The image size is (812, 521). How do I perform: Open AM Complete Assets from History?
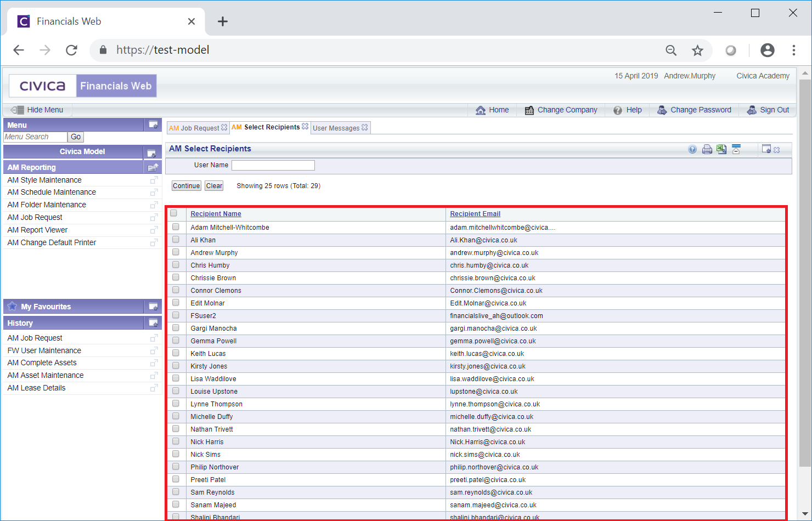click(x=42, y=363)
